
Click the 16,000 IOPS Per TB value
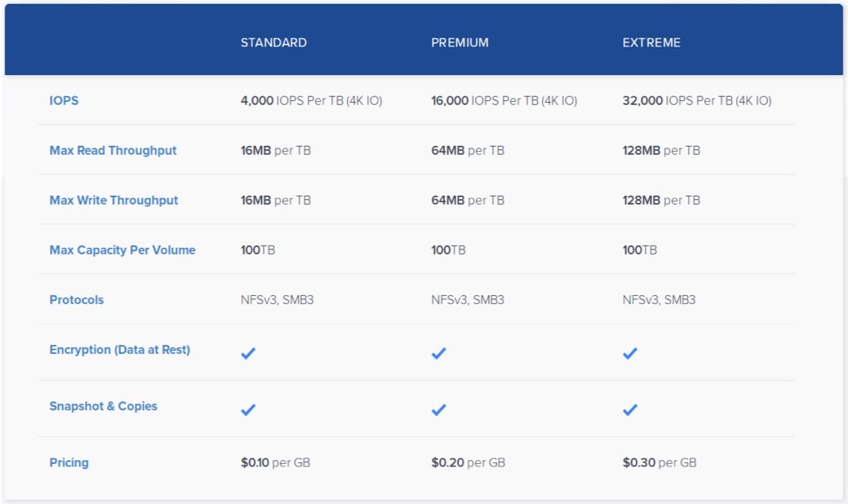pos(504,100)
